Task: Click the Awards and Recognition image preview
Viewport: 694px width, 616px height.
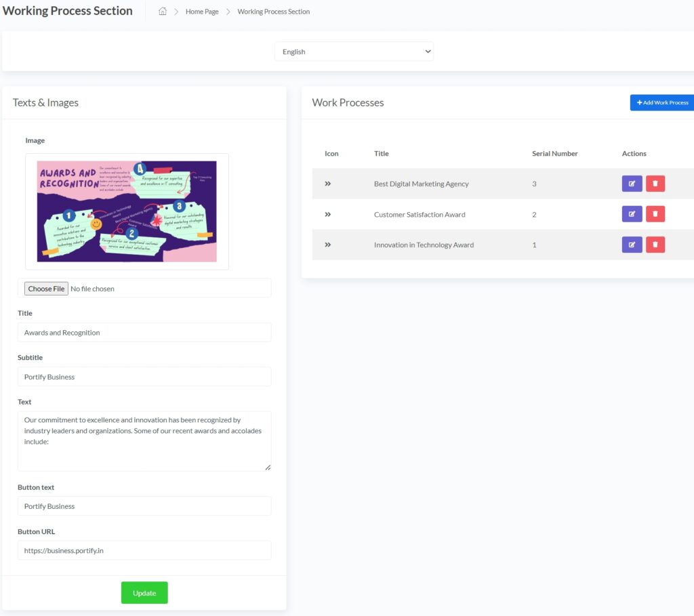Action: [x=127, y=211]
